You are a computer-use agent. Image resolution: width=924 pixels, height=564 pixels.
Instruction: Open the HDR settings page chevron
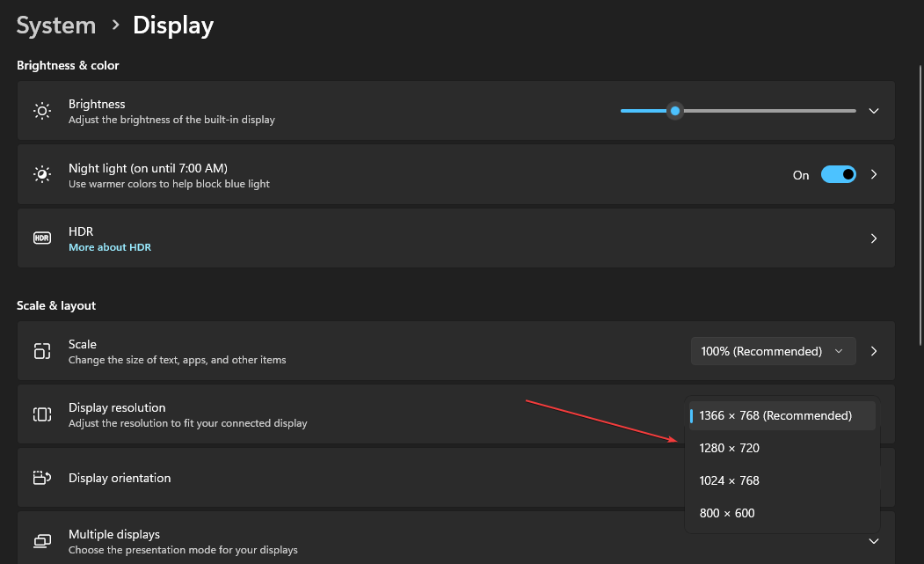873,238
